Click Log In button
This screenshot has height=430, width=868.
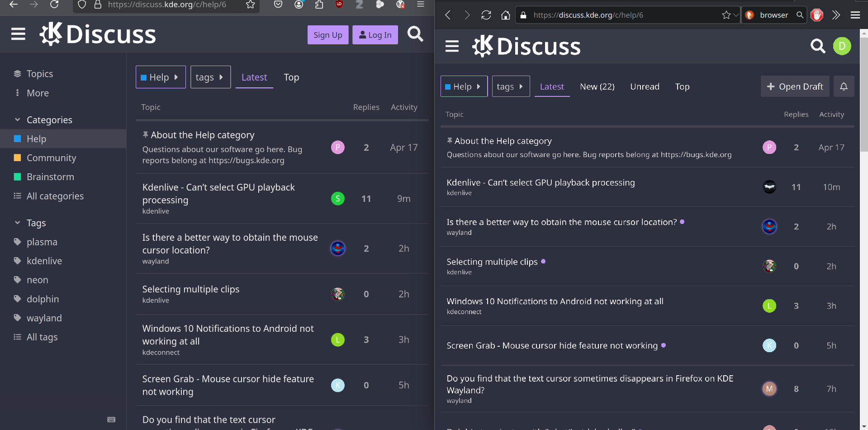(x=375, y=35)
